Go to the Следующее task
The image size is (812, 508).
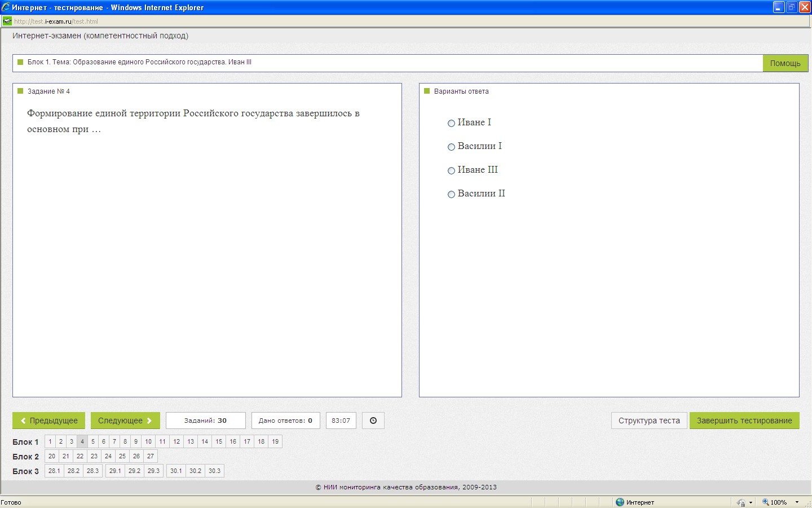pyautogui.click(x=125, y=421)
